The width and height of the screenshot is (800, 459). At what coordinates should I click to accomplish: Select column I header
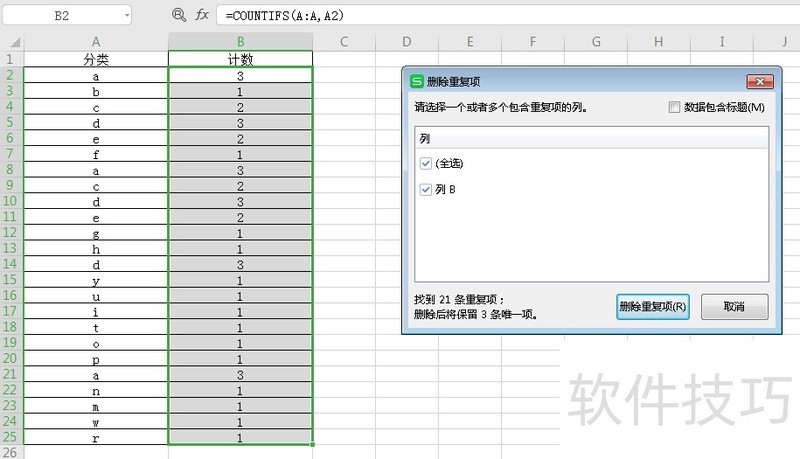(722, 42)
